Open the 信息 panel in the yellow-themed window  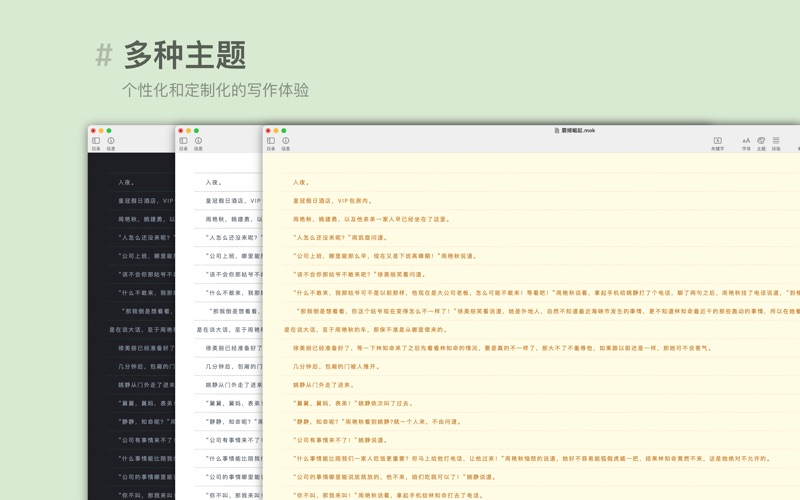pyautogui.click(x=286, y=141)
